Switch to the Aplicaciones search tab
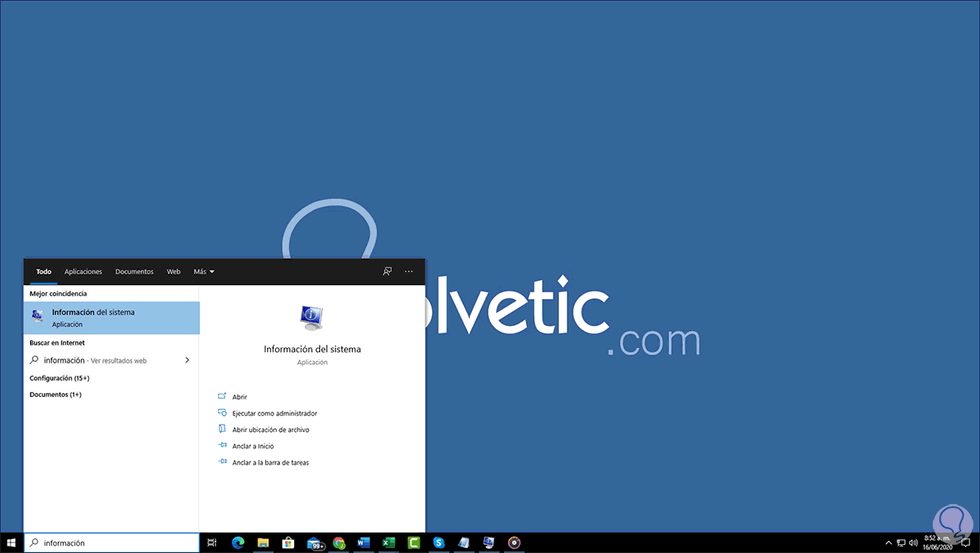980x553 pixels. (83, 271)
